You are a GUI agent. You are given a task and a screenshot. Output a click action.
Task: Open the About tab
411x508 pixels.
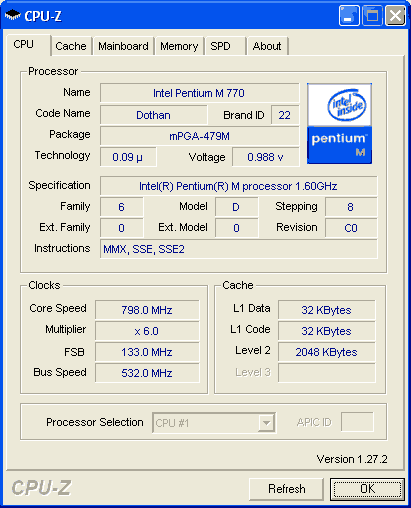click(x=267, y=46)
